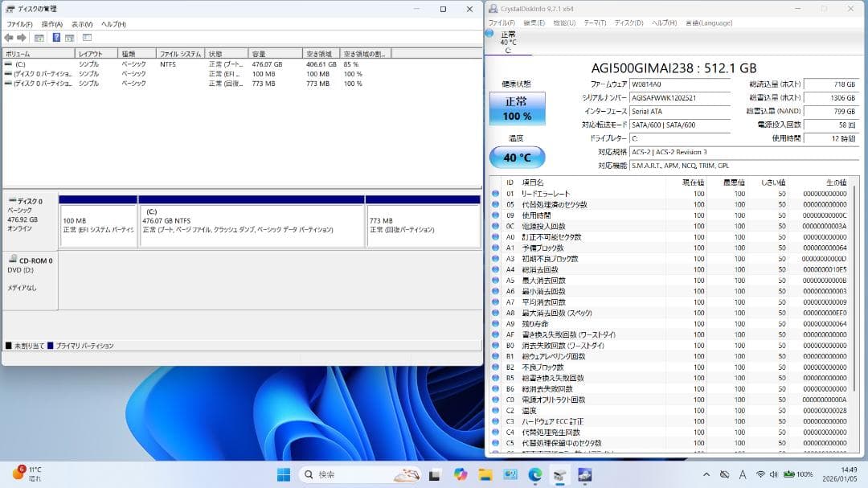The height and width of the screenshot is (488, 868).
Task: Open Help via the blue question mark icon
Action: click(x=56, y=38)
